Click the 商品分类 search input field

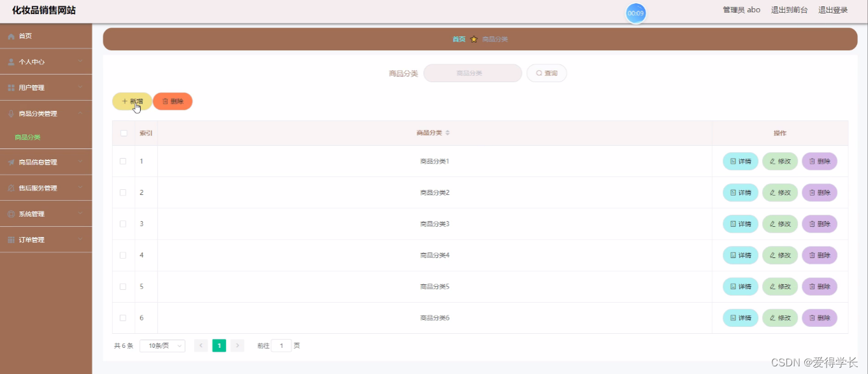pos(473,73)
